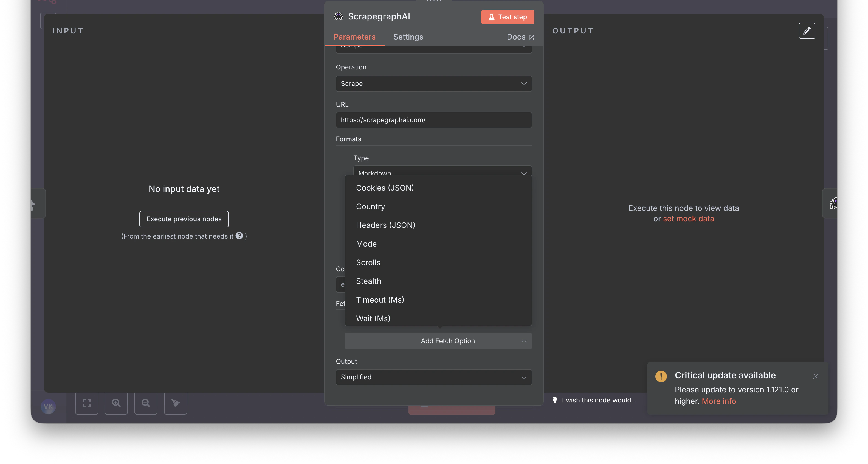Image resolution: width=868 pixels, height=464 pixels.
Task: Click the tidy up workflow broom icon
Action: click(x=176, y=402)
